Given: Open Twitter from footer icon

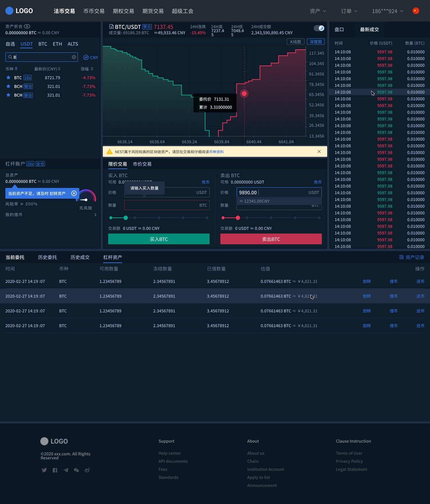Looking at the screenshot, I should pyautogui.click(x=44, y=470).
